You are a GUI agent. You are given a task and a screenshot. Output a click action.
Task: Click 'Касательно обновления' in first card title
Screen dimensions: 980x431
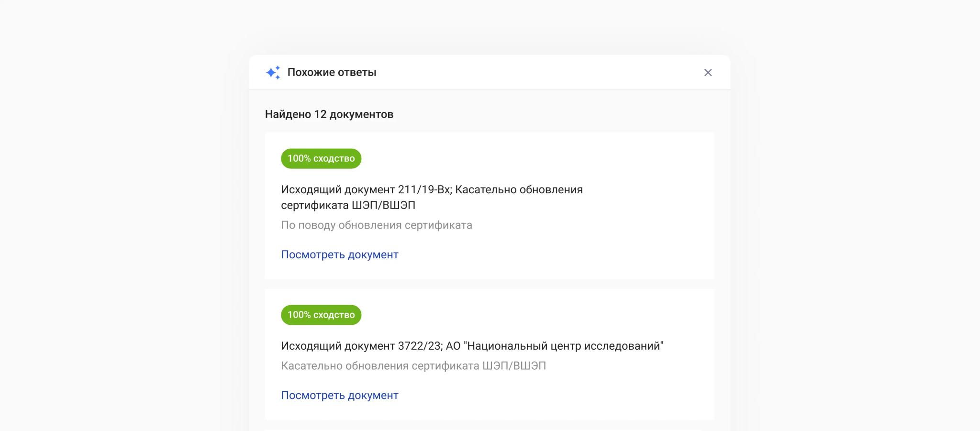[519, 189]
